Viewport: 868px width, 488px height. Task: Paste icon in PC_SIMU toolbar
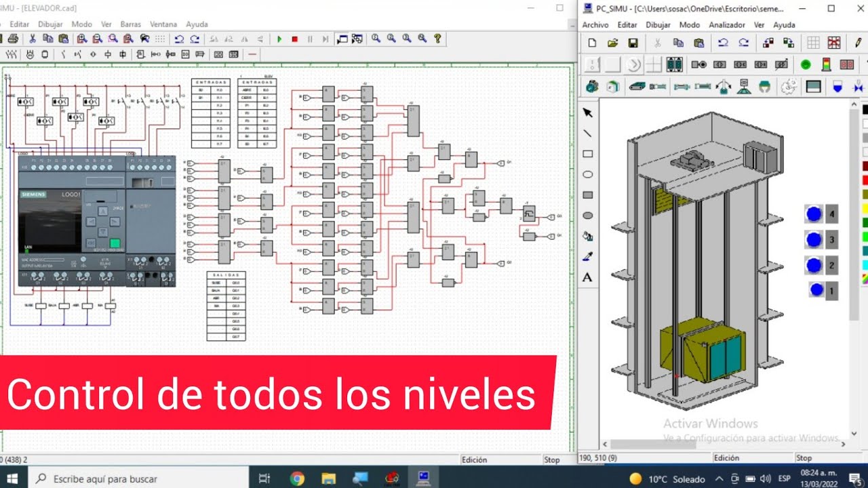click(698, 43)
